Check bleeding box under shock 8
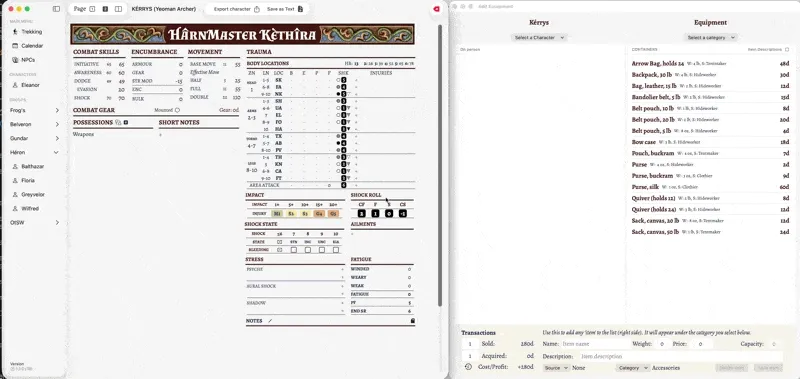This screenshot has width=800, height=379. click(308, 250)
